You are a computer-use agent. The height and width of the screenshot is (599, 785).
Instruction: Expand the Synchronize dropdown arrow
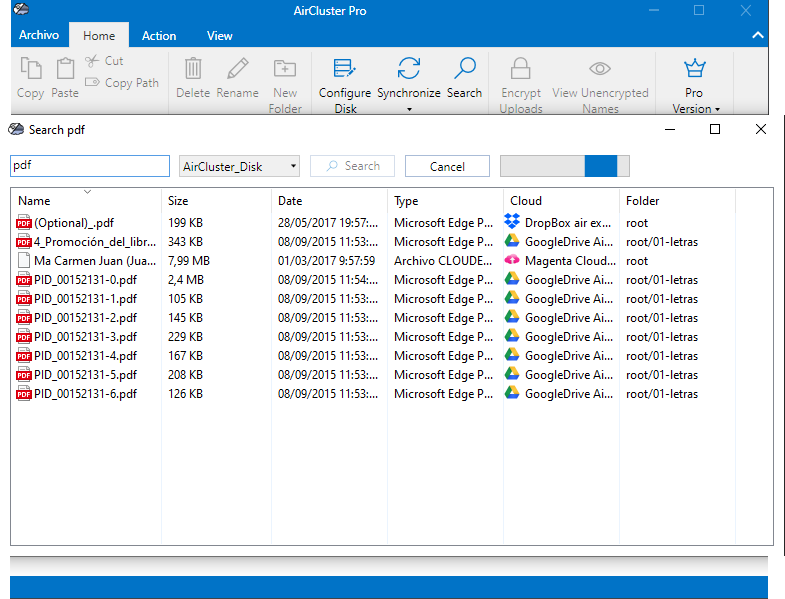(x=409, y=109)
